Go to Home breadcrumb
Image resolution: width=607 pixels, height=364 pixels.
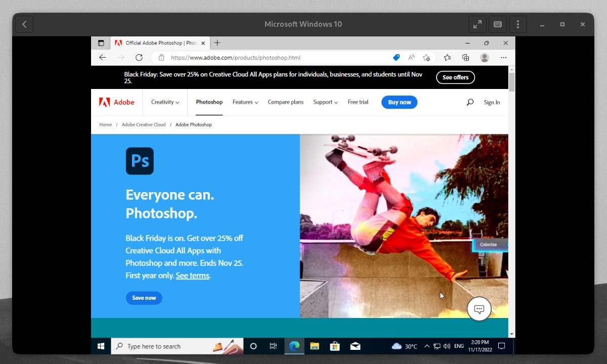(106, 124)
